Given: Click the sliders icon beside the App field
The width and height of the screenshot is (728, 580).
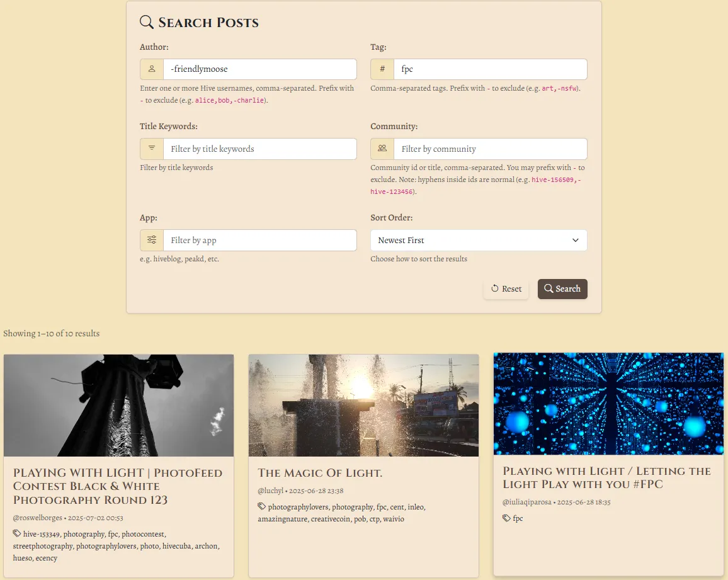Looking at the screenshot, I should point(152,240).
